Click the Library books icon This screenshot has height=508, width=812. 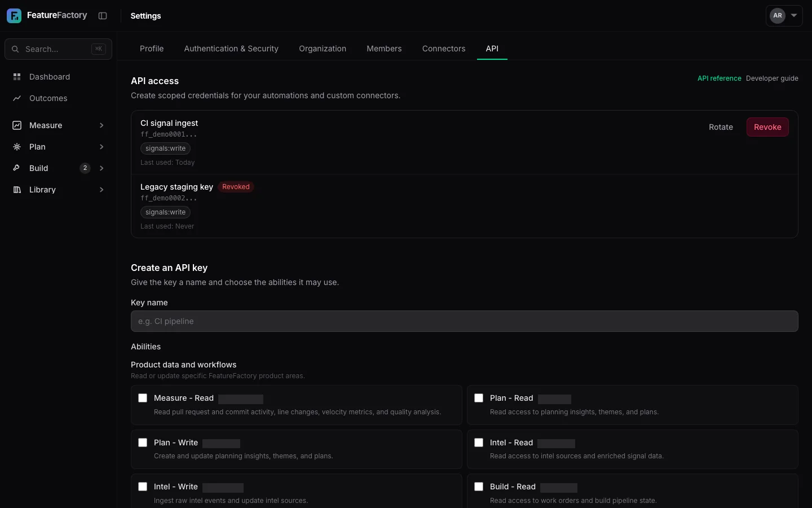pyautogui.click(x=17, y=190)
